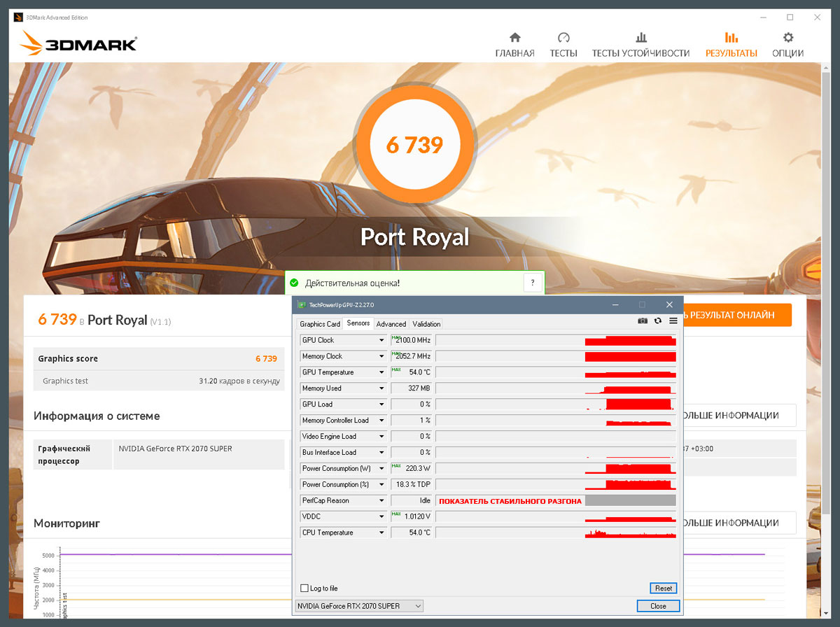Open the Memory Used sensor dropdown

tap(381, 388)
